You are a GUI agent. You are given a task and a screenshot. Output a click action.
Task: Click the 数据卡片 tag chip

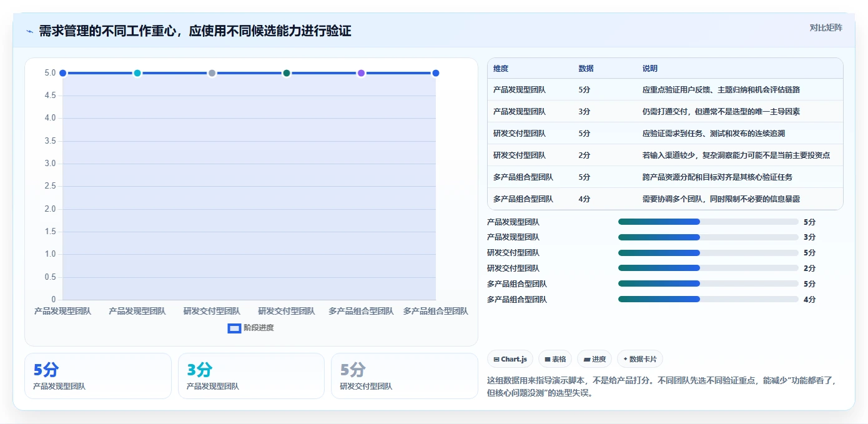click(x=640, y=359)
